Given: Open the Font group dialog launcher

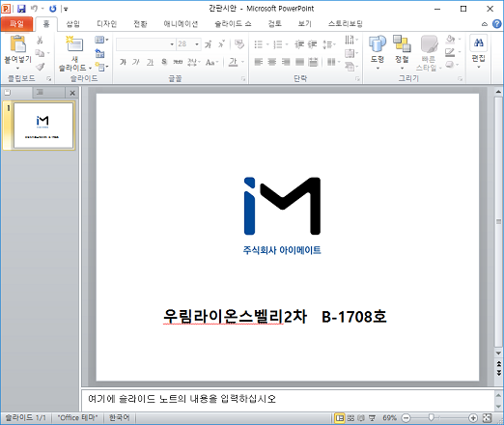Looking at the screenshot, I should pos(243,79).
